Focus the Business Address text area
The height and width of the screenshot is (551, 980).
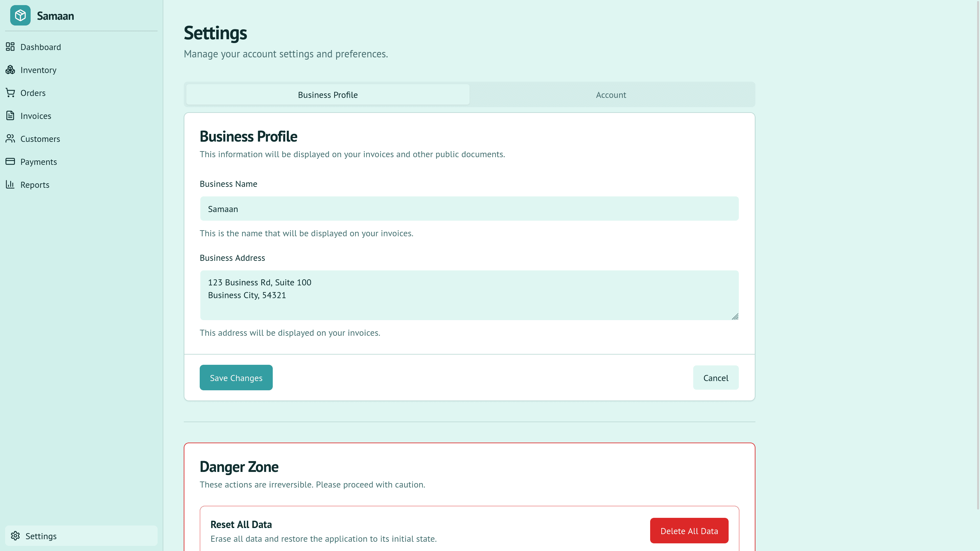469,295
